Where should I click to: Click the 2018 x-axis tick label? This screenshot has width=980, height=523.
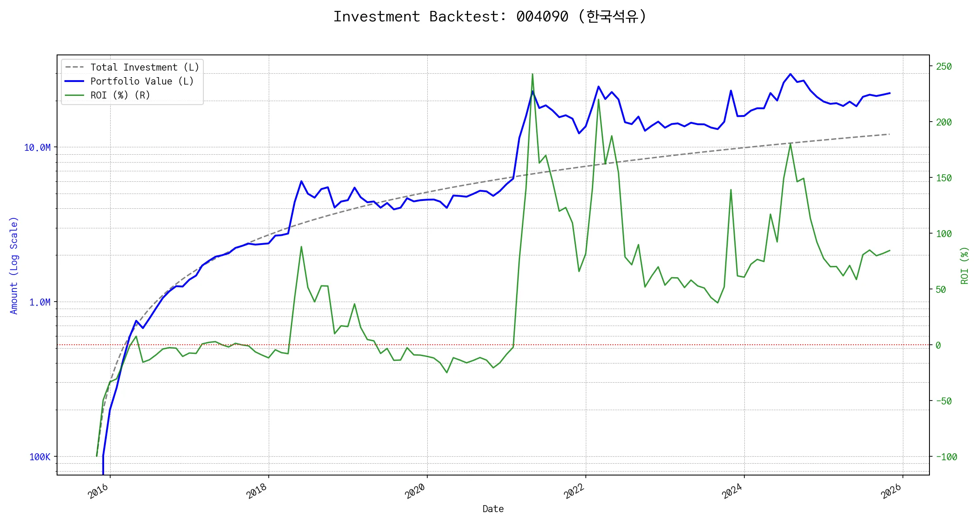(x=257, y=491)
